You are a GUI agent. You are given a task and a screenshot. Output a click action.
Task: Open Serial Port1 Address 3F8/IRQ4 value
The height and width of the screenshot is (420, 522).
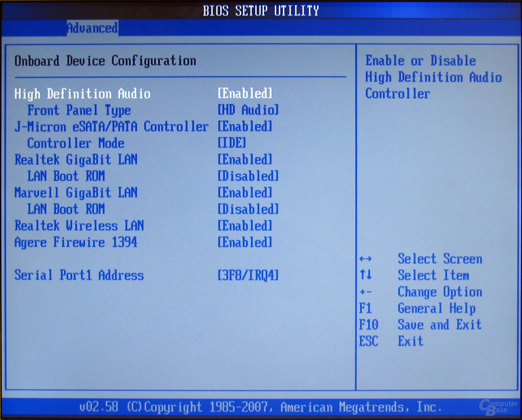click(x=248, y=275)
